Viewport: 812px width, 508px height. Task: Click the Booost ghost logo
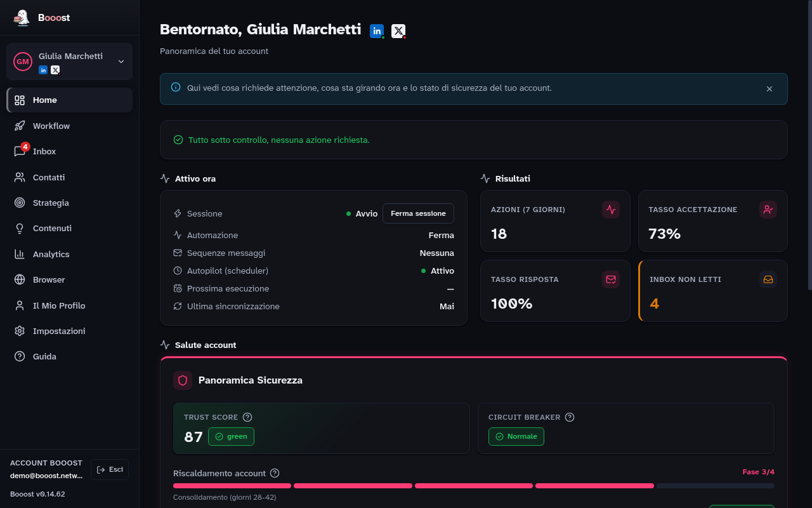point(22,18)
